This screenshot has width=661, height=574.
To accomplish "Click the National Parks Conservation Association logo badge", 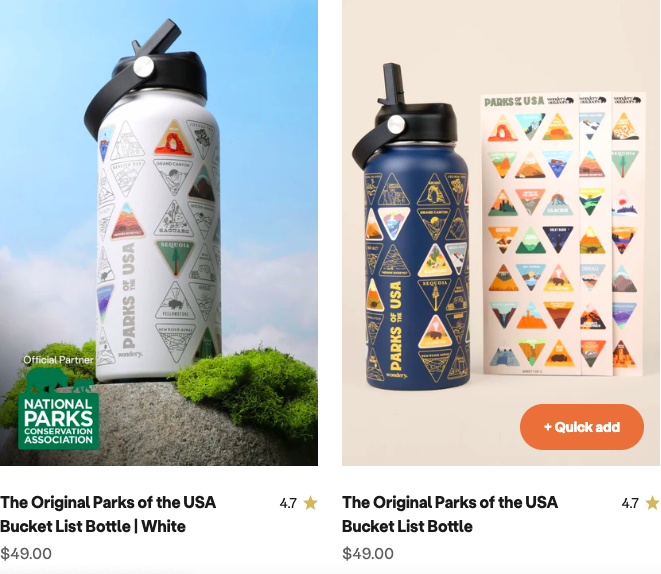I will [59, 421].
